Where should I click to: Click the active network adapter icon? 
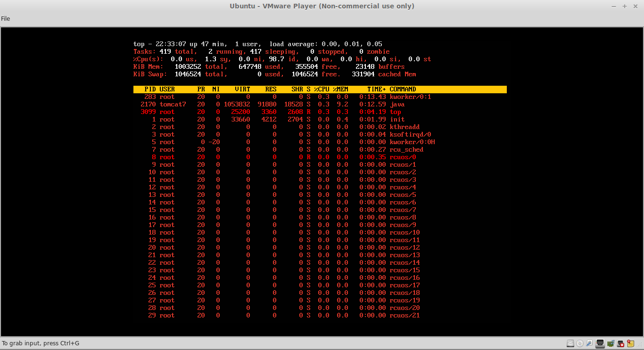(x=600, y=343)
